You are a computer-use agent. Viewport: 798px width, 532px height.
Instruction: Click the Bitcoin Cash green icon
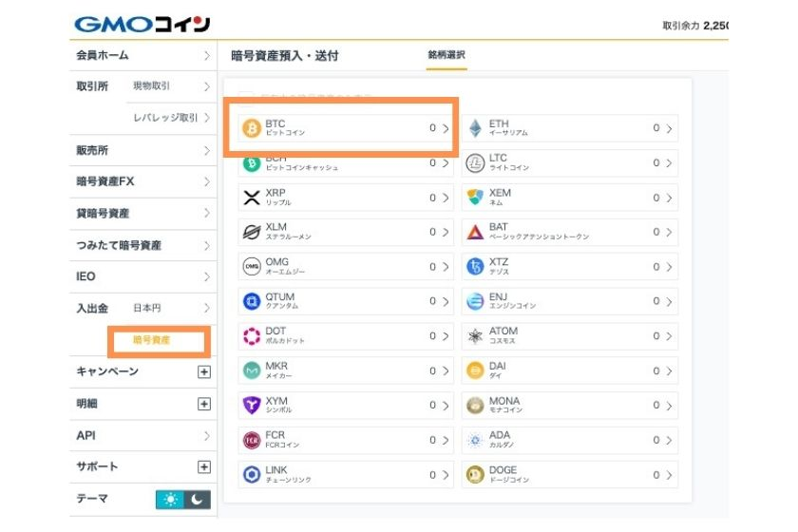tap(252, 164)
